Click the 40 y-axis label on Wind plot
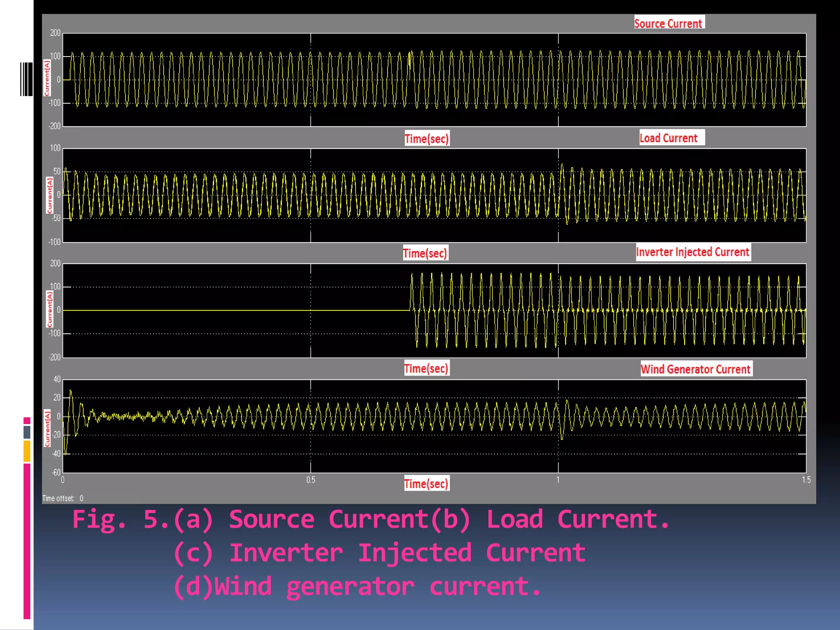 click(x=57, y=379)
